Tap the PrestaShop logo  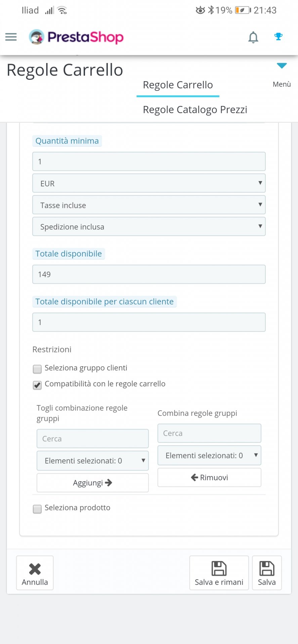click(x=76, y=37)
